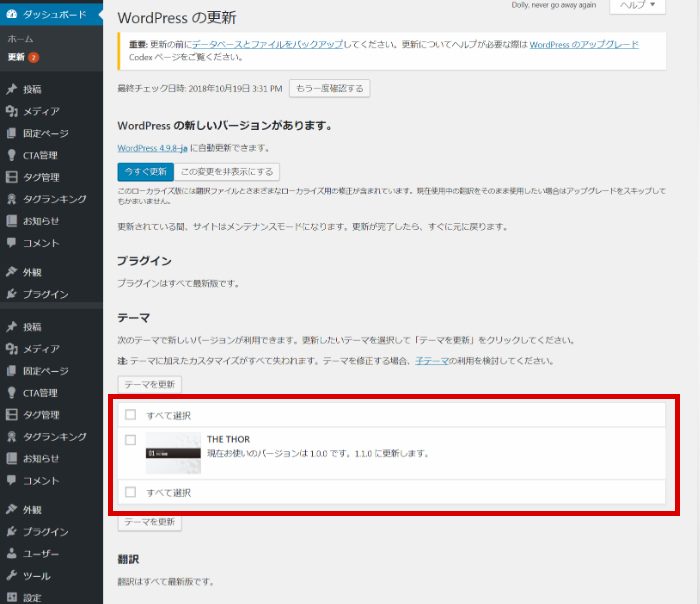The height and width of the screenshot is (604, 700).
Task: Click the この変更を非表示にする button
Action: [x=229, y=172]
